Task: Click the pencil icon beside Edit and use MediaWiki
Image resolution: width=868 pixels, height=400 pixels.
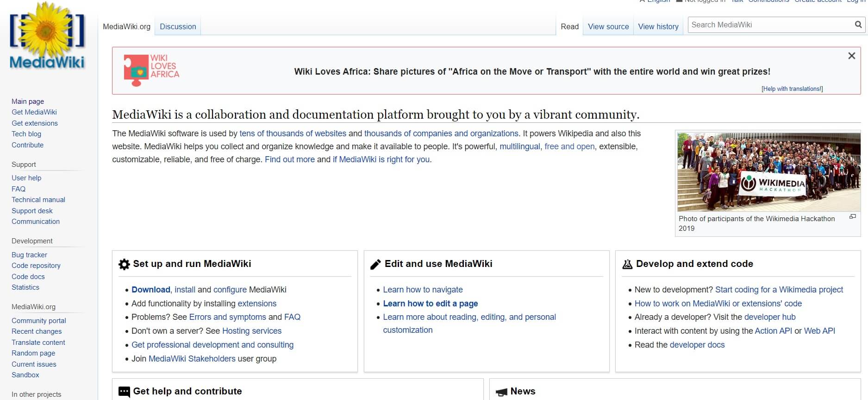Action: [375, 264]
